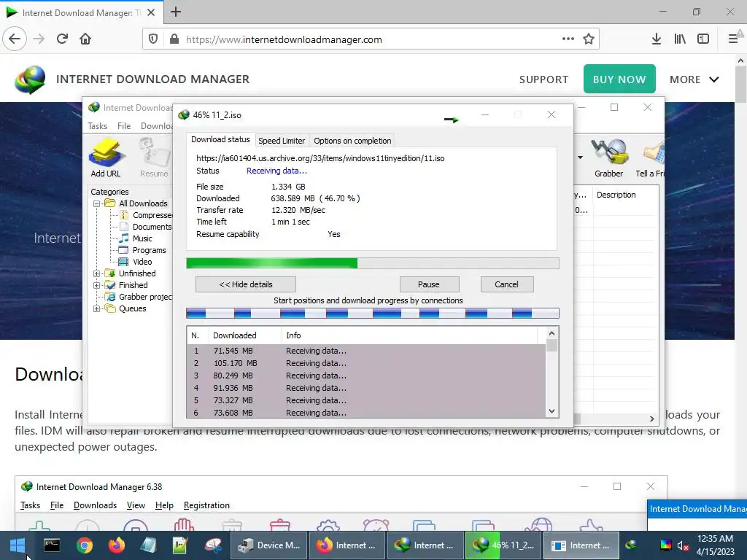Click Firefox icon pinned in taskbar
This screenshot has width=747, height=560.
[116, 545]
